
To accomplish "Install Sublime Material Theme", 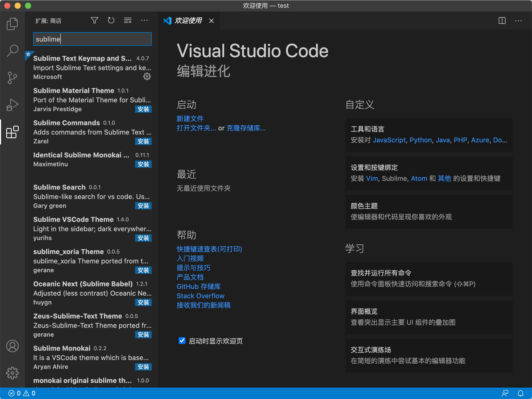I will tap(143, 109).
